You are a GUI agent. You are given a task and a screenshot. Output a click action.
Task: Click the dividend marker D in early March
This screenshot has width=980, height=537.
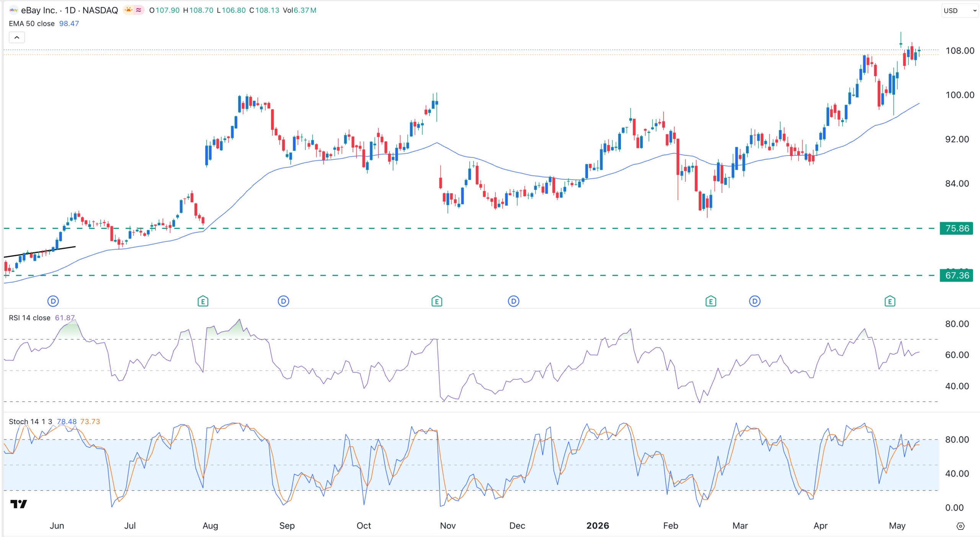click(755, 301)
